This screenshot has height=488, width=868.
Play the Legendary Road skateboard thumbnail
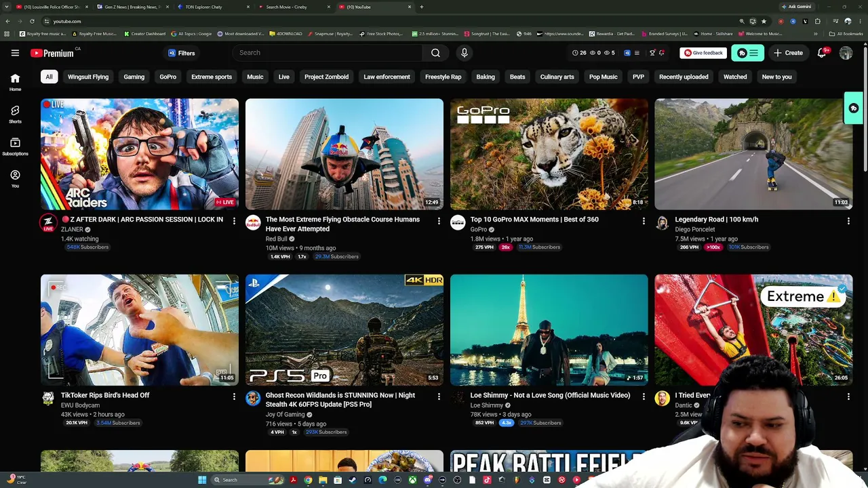tap(754, 154)
